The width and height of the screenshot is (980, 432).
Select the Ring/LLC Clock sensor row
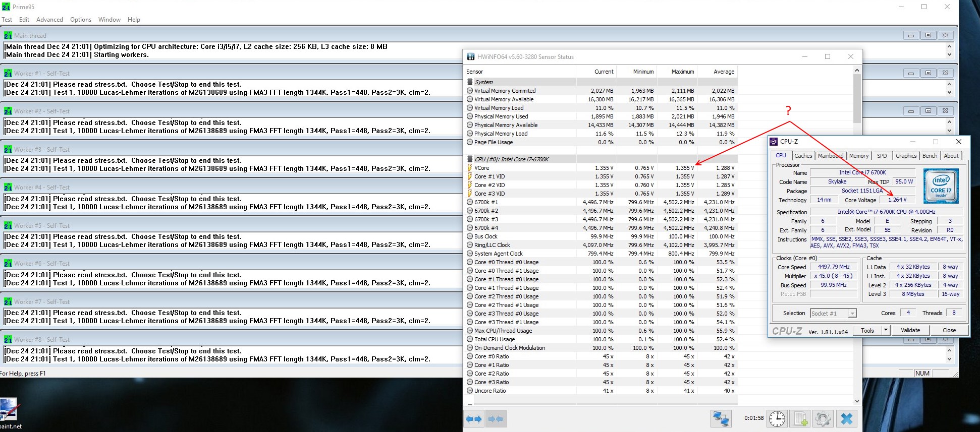[601, 245]
